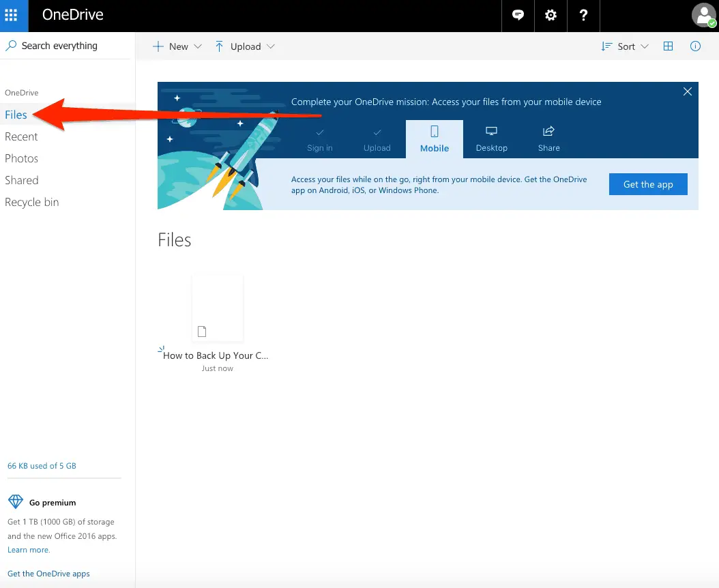719x588 pixels.
Task: Open Recent in the sidebar
Action: point(21,136)
